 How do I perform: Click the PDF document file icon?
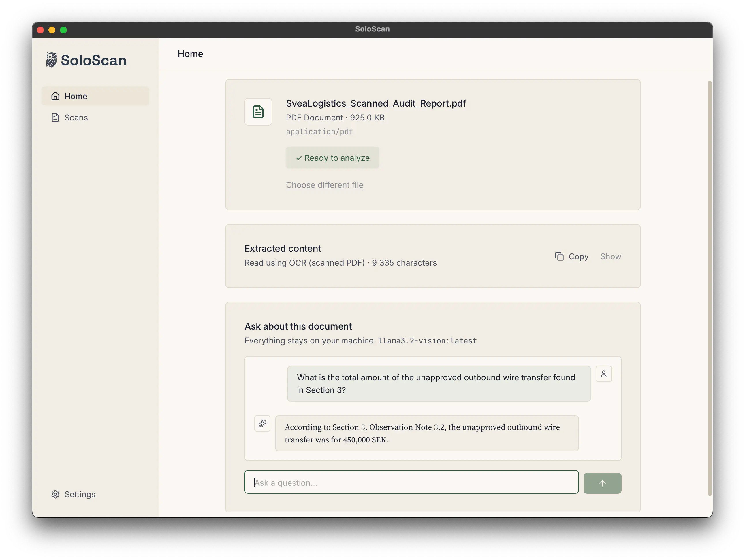(258, 112)
